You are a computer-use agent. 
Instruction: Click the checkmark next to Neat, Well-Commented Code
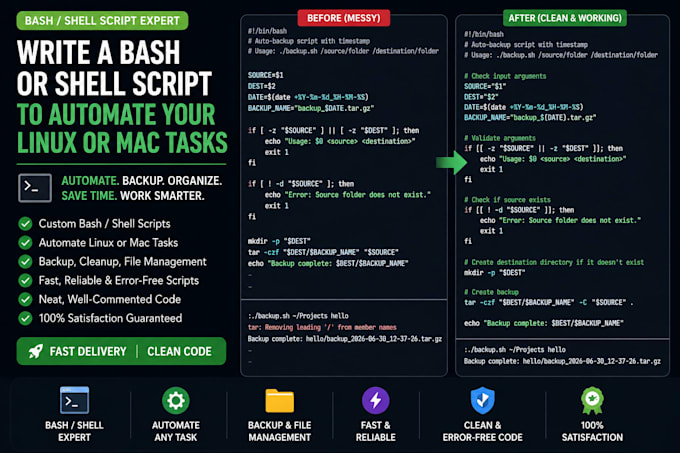[x=26, y=299]
